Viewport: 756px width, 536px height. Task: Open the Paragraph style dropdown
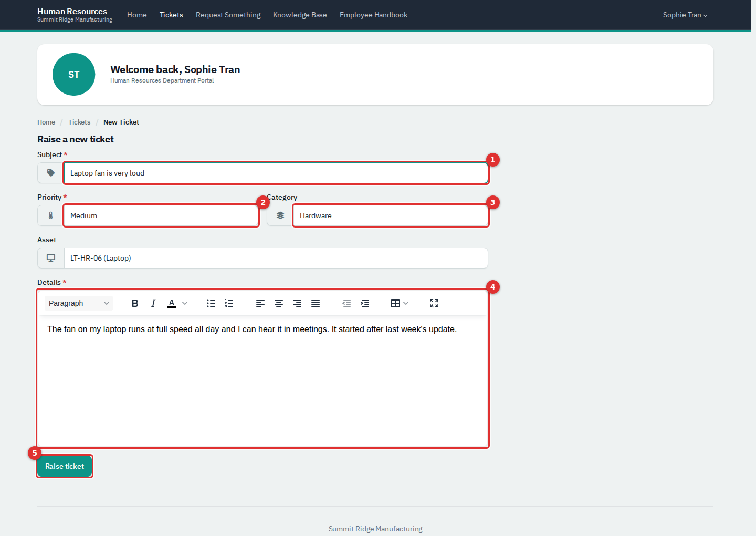(x=79, y=303)
